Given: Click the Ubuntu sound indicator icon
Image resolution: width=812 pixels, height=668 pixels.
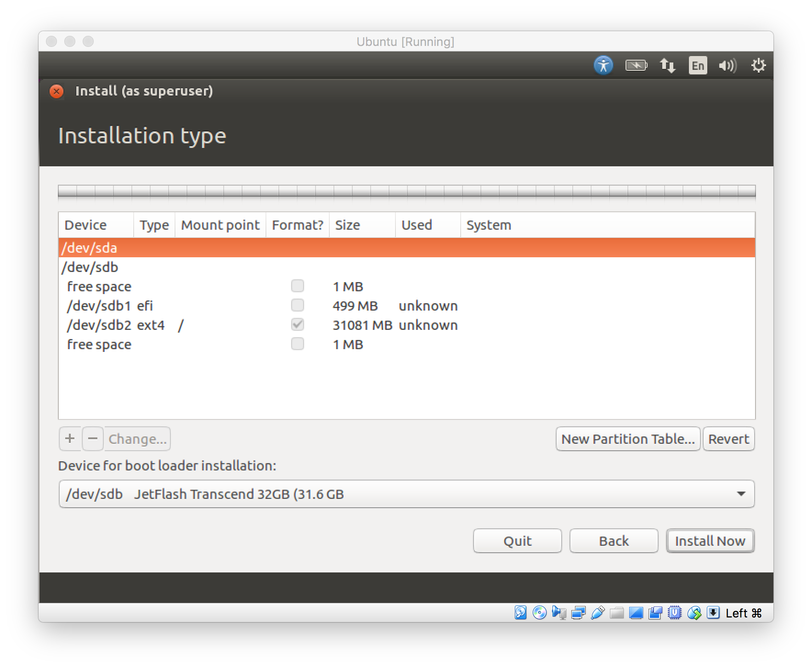Looking at the screenshot, I should click(x=727, y=65).
